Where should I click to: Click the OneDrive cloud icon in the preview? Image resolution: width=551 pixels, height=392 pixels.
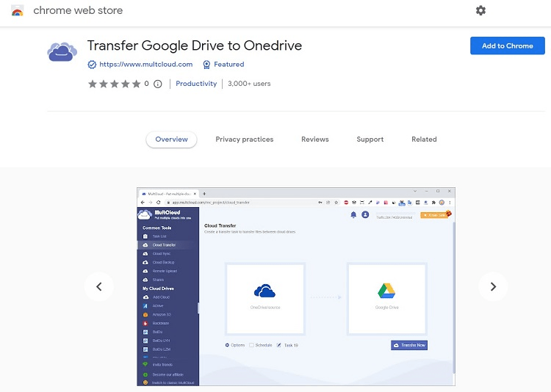264,291
